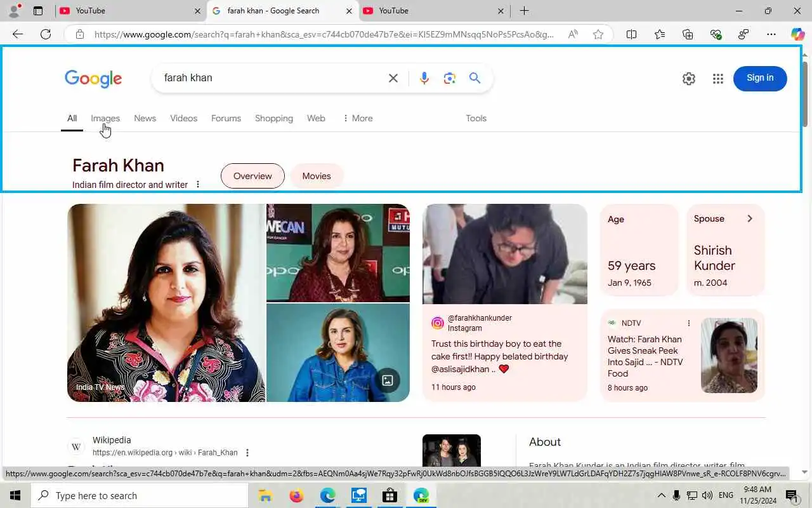Screen dimensions: 812x508
Task: Open options beside Farah Khan subtitle
Action: click(198, 185)
